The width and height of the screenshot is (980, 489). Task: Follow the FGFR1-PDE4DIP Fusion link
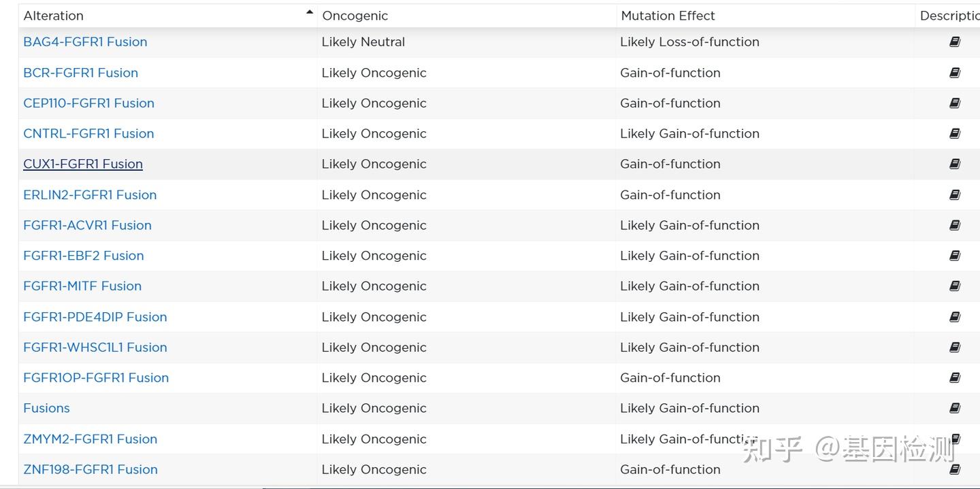pos(95,317)
